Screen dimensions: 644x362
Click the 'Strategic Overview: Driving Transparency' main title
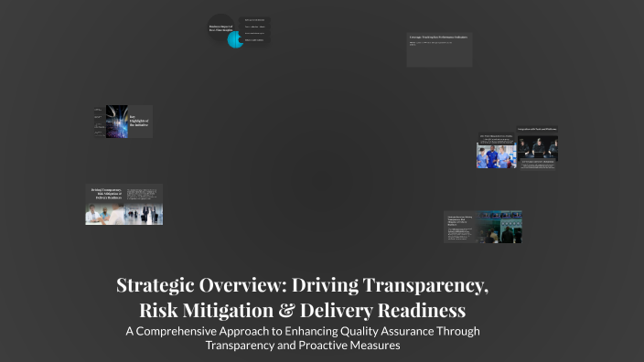click(x=303, y=297)
